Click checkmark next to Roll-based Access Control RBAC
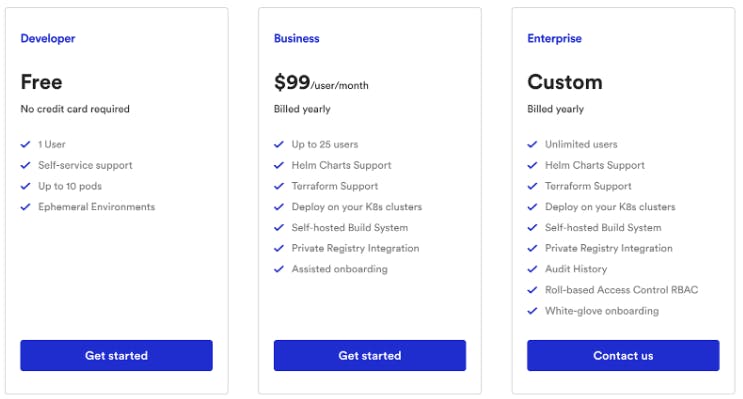Screen dimensions: 743x399 532,290
